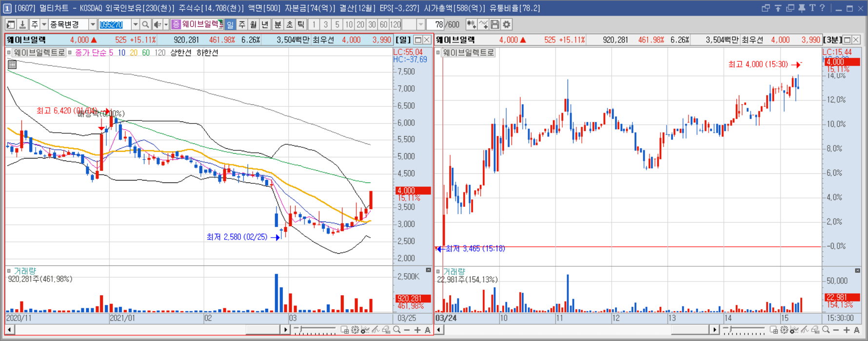
Task: Toggle the 웨이브일렉트로 series box on daily chart
Action: (9, 53)
